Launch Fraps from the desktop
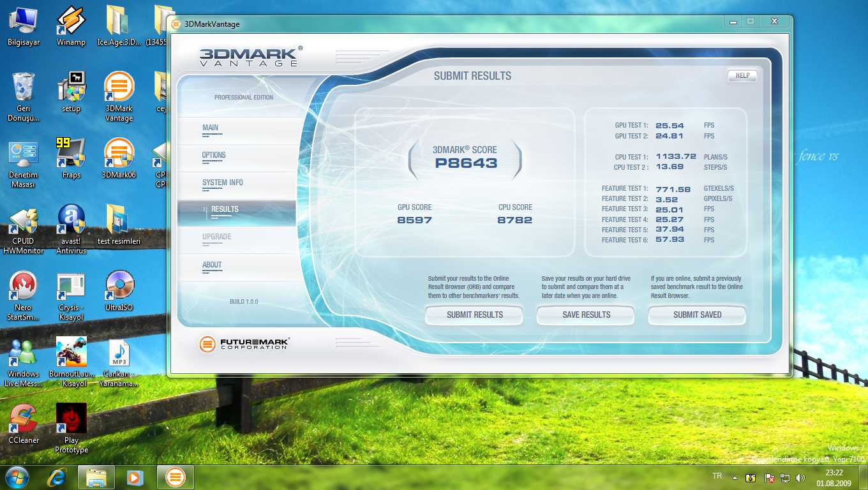The height and width of the screenshot is (490, 868). [x=71, y=158]
